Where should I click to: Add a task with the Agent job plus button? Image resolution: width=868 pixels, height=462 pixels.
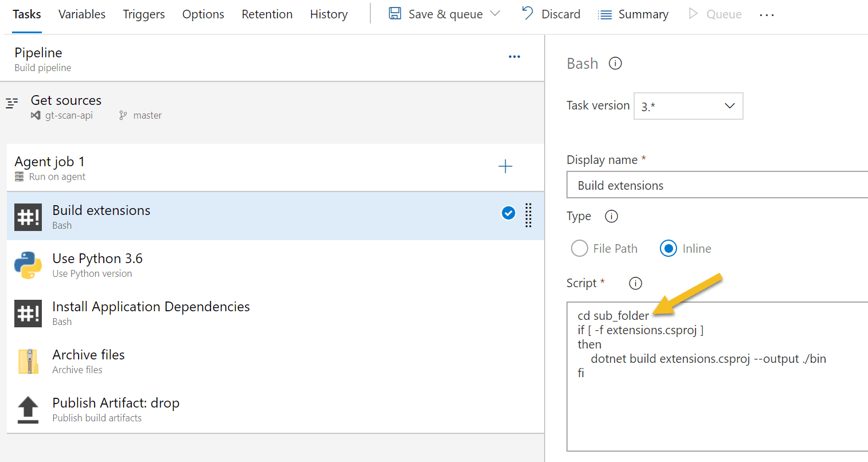tap(505, 166)
